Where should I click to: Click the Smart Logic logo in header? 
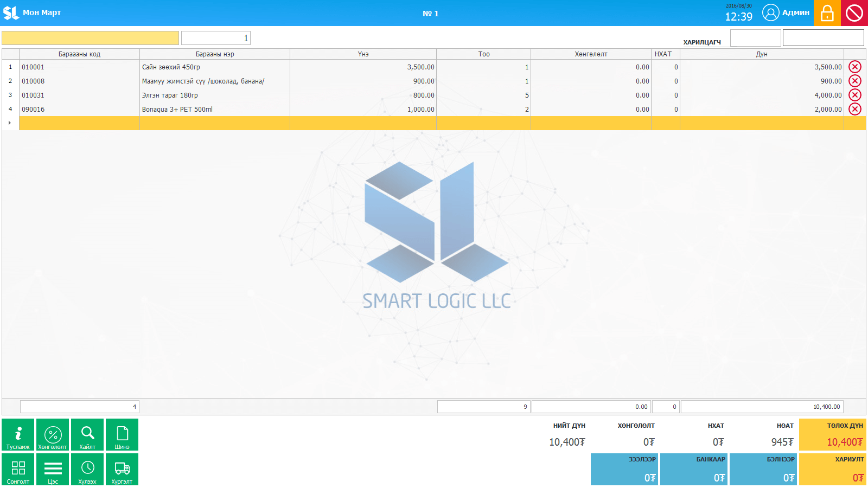(11, 12)
